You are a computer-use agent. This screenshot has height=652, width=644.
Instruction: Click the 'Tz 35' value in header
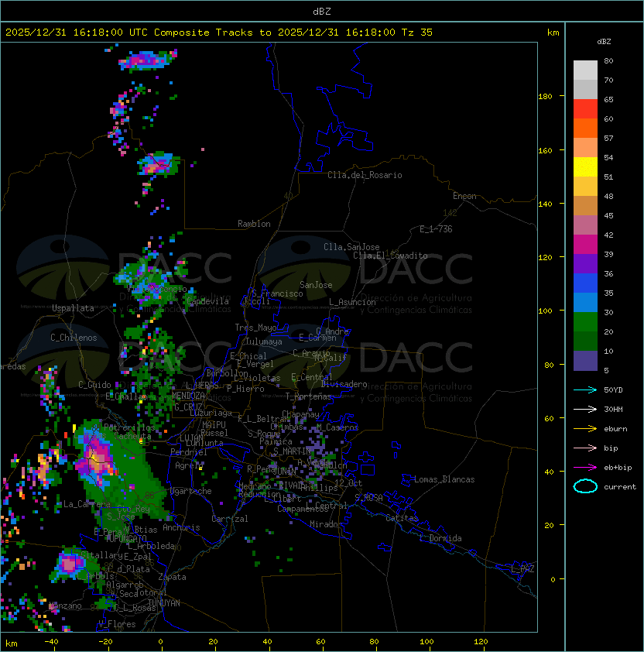click(417, 33)
